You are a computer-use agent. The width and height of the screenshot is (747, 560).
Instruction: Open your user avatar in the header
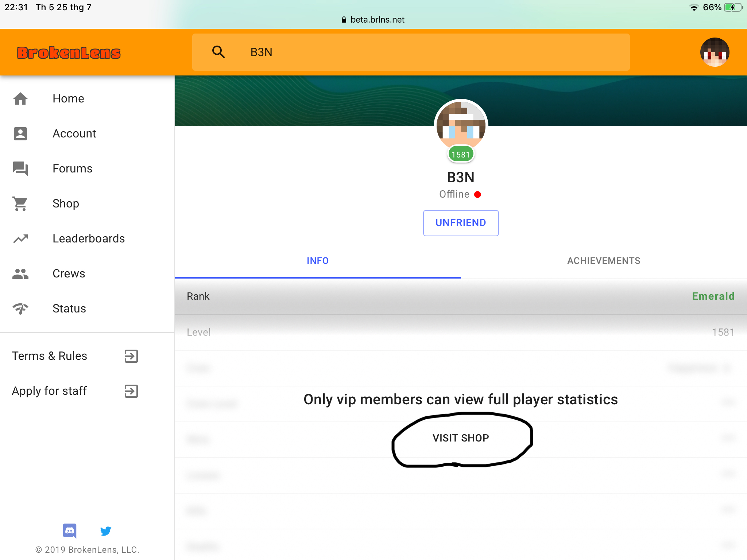click(x=715, y=52)
